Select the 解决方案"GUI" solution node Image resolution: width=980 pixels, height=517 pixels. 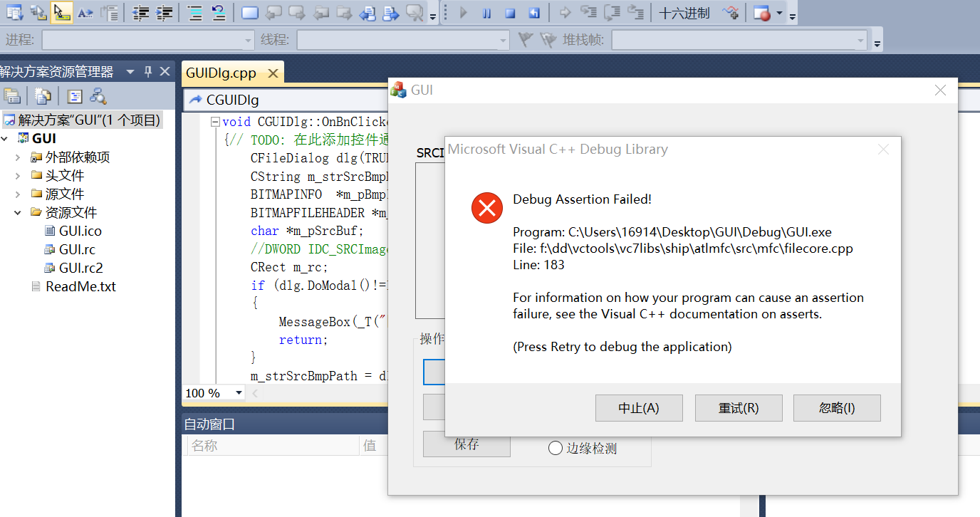(x=82, y=120)
